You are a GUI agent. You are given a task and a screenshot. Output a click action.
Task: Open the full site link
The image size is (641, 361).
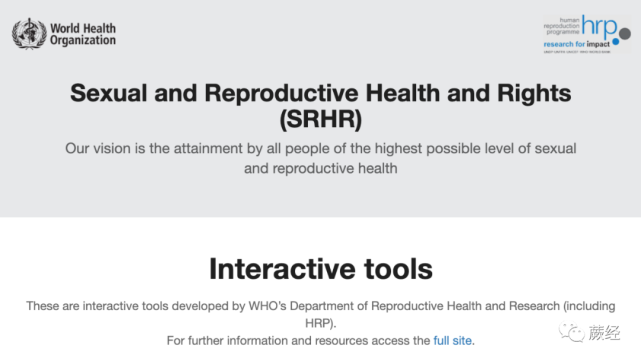point(453,341)
